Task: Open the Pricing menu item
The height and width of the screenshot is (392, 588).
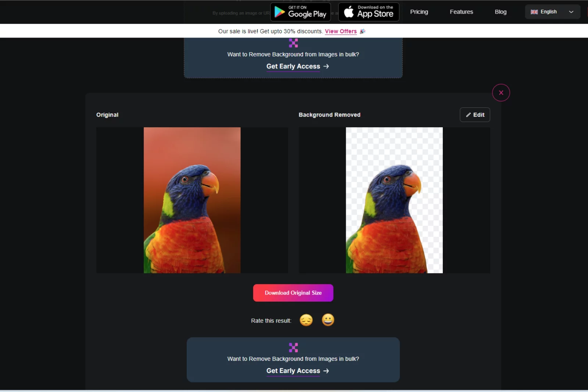Action: 419,12
